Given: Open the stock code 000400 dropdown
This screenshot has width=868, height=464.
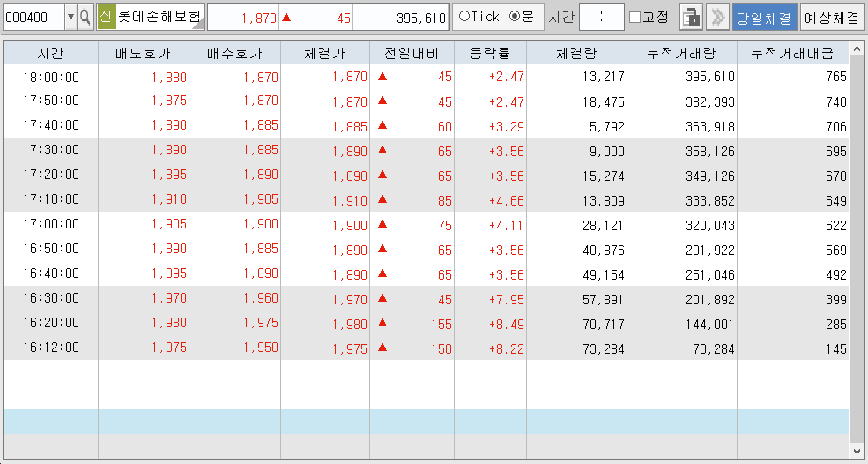Looking at the screenshot, I should point(70,17).
